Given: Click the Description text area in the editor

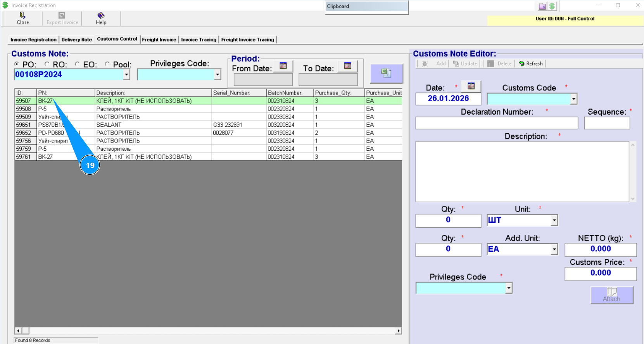Looking at the screenshot, I should [522, 172].
